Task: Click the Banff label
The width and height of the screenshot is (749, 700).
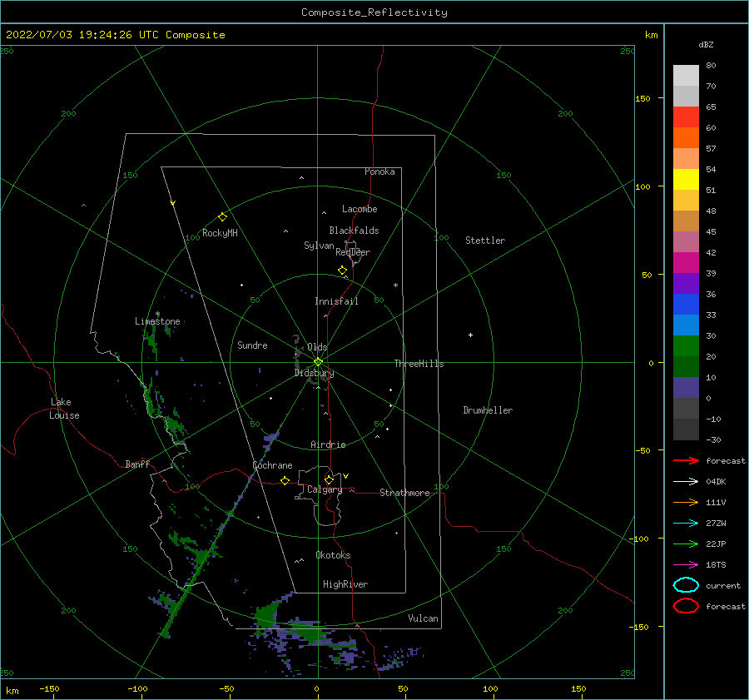Action: click(137, 464)
